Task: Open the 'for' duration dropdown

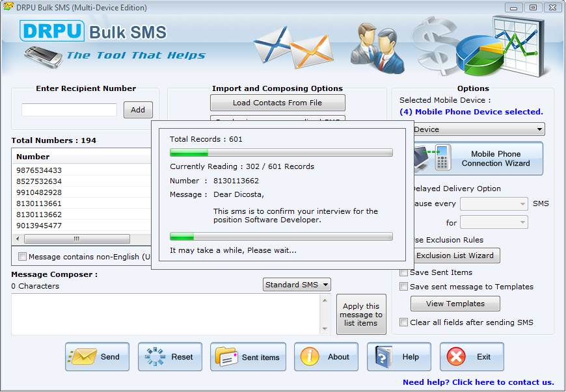Action: click(x=494, y=222)
